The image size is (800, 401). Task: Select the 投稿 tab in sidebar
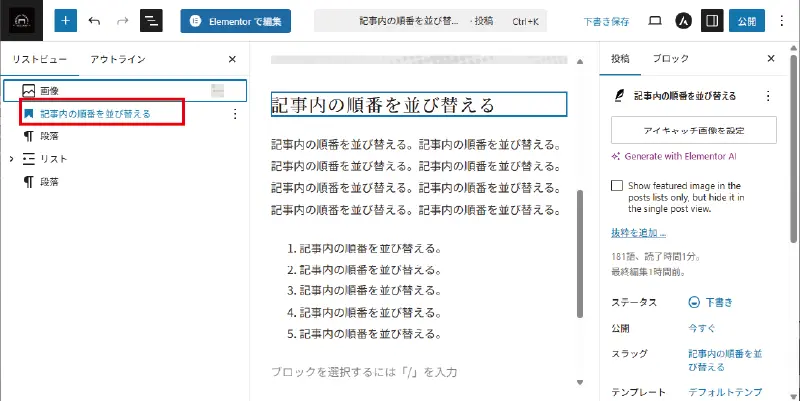point(620,59)
